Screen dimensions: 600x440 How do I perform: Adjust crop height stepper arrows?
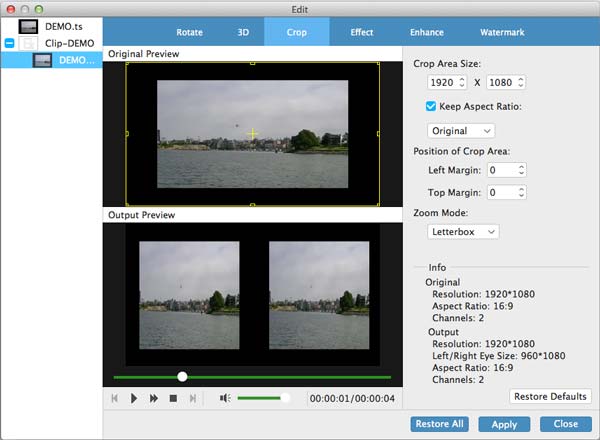(520, 82)
